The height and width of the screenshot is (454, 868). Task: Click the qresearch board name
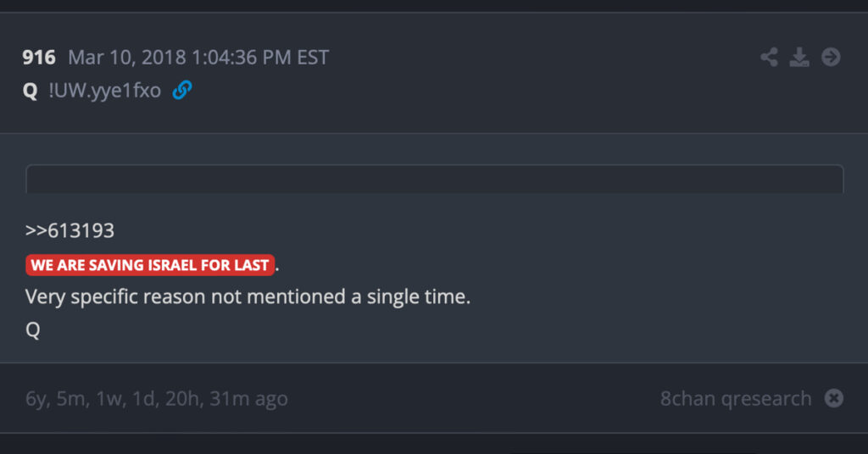point(766,398)
